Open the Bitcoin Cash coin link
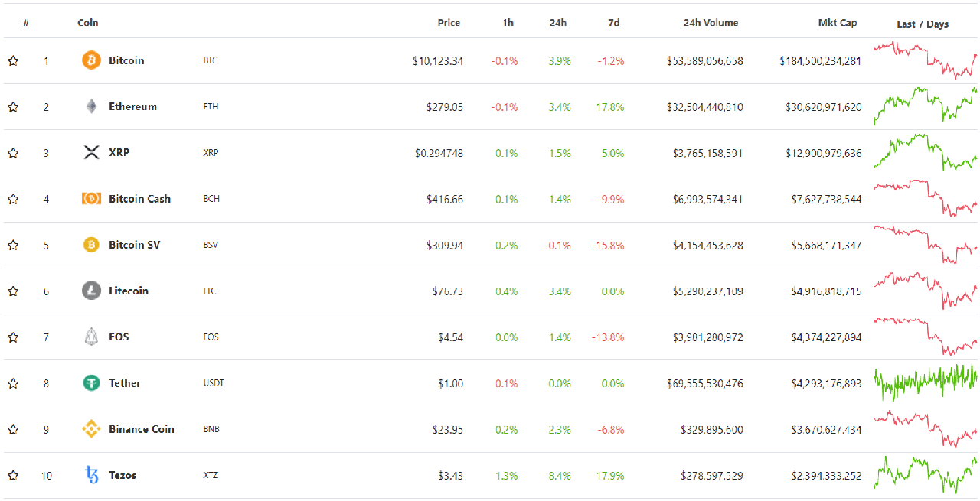Viewport: 980px width, 501px height. tap(139, 199)
